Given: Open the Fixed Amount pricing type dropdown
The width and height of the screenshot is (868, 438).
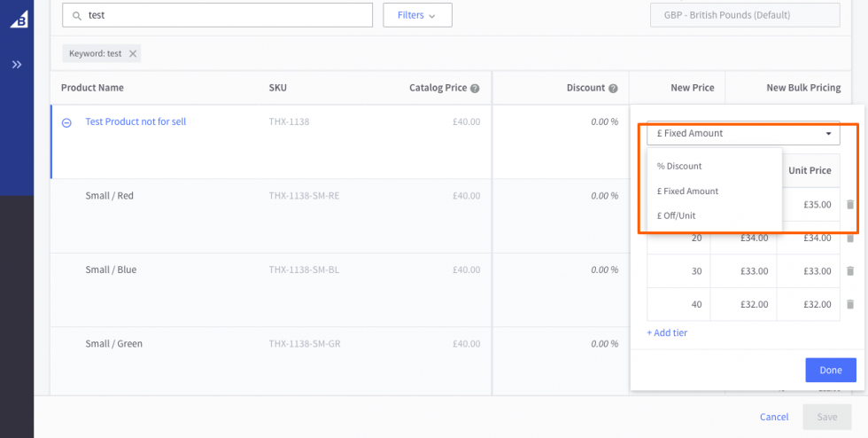Looking at the screenshot, I should coord(742,133).
